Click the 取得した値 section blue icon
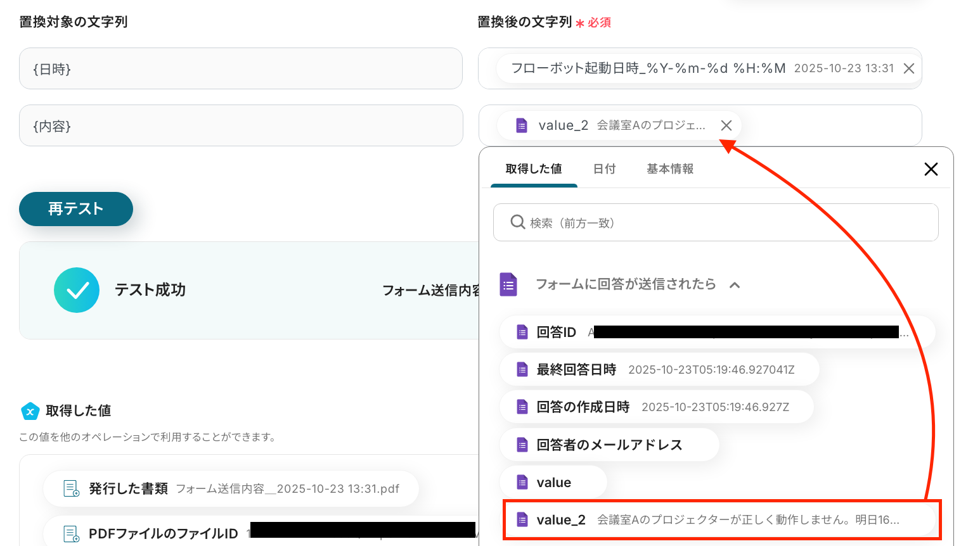980x546 pixels. (x=30, y=411)
